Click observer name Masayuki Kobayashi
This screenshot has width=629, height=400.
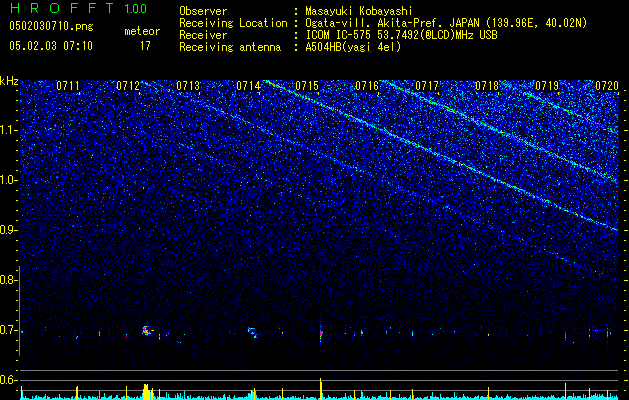[x=359, y=11]
